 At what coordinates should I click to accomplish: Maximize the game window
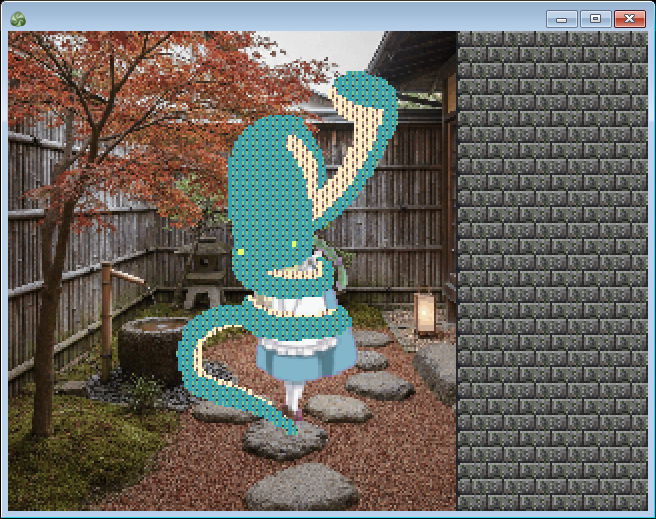click(x=595, y=19)
